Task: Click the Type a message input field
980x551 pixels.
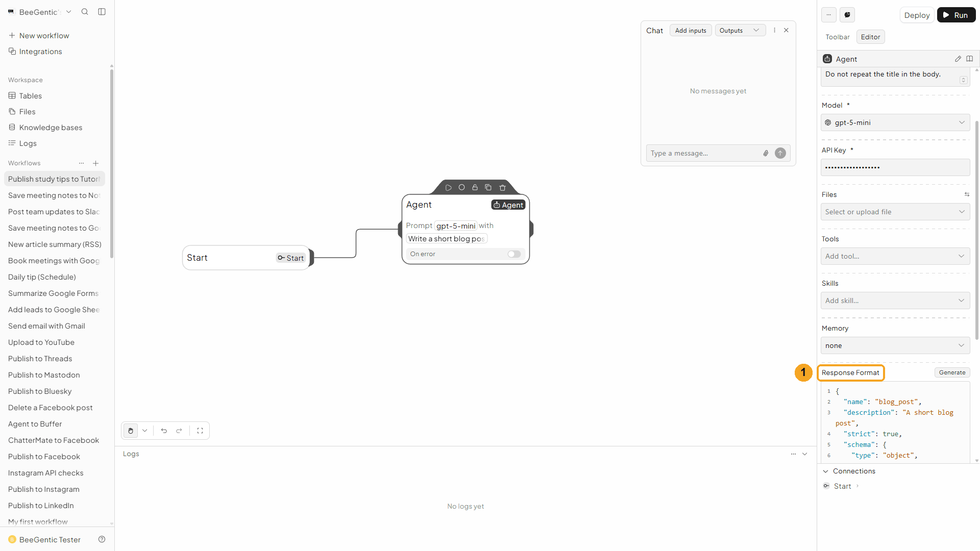Action: point(704,153)
